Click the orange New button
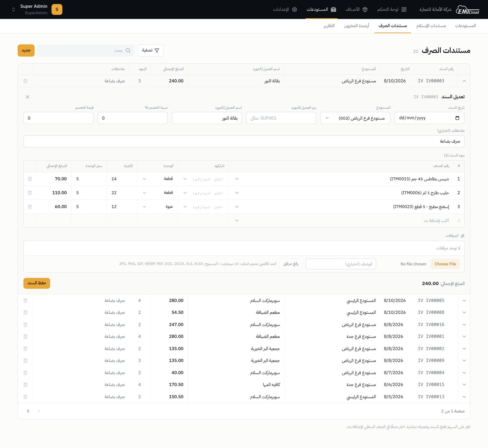Image resolution: width=488 pixels, height=448 pixels. tap(26, 50)
